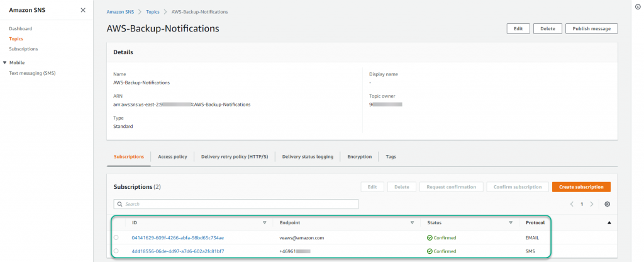Click Request confirmation button
The image size is (644, 262).
point(452,186)
